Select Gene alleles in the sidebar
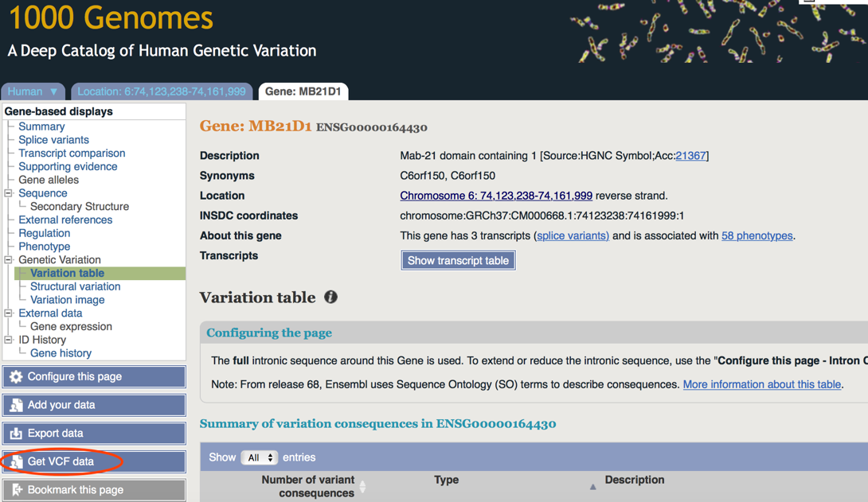The height and width of the screenshot is (502, 868). click(x=49, y=180)
